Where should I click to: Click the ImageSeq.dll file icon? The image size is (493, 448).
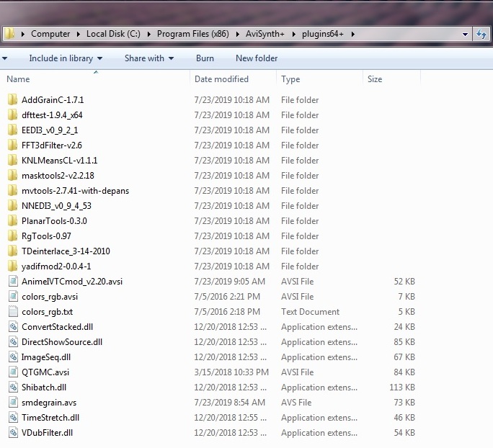coord(13,357)
